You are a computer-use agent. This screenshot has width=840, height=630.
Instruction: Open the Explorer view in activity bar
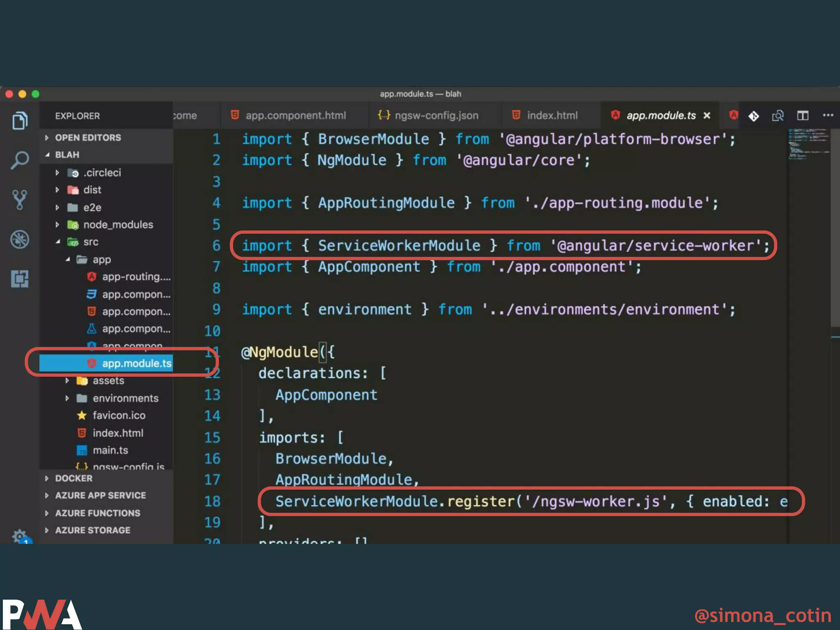point(20,121)
